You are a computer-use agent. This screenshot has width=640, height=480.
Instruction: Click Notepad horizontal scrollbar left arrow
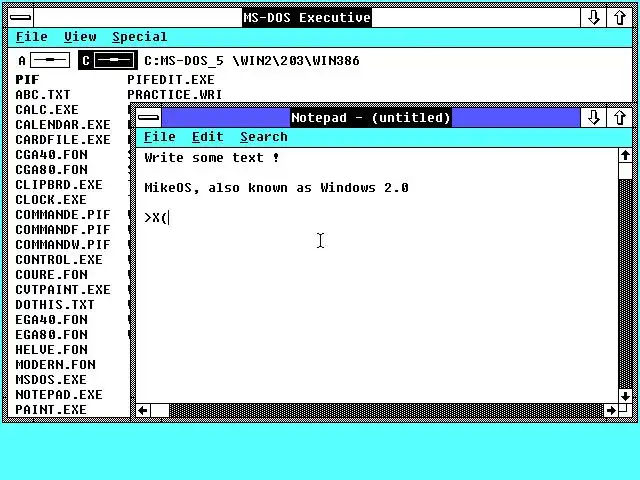[143, 410]
